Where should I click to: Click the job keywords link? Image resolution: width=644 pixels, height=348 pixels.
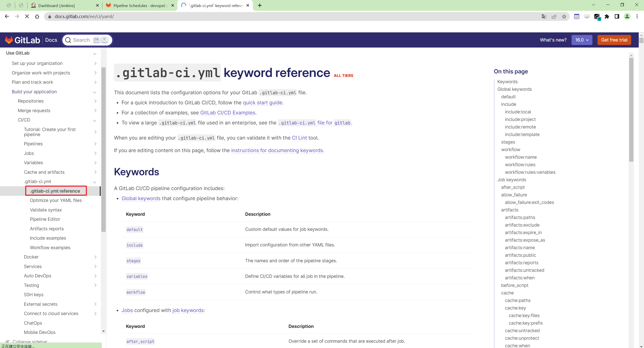pos(188,310)
